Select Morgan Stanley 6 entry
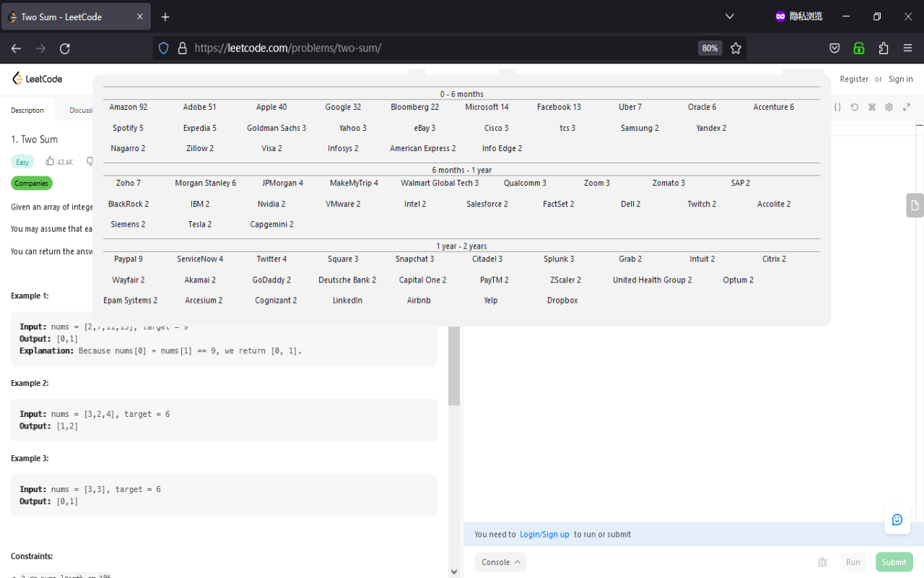Image resolution: width=924 pixels, height=578 pixels. 206,183
